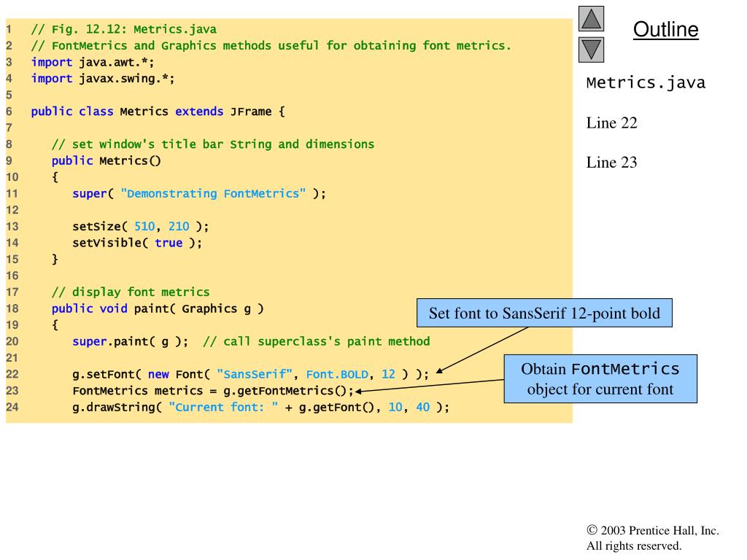
Task: Click the setVisible( true ) statement
Action: 136,243
